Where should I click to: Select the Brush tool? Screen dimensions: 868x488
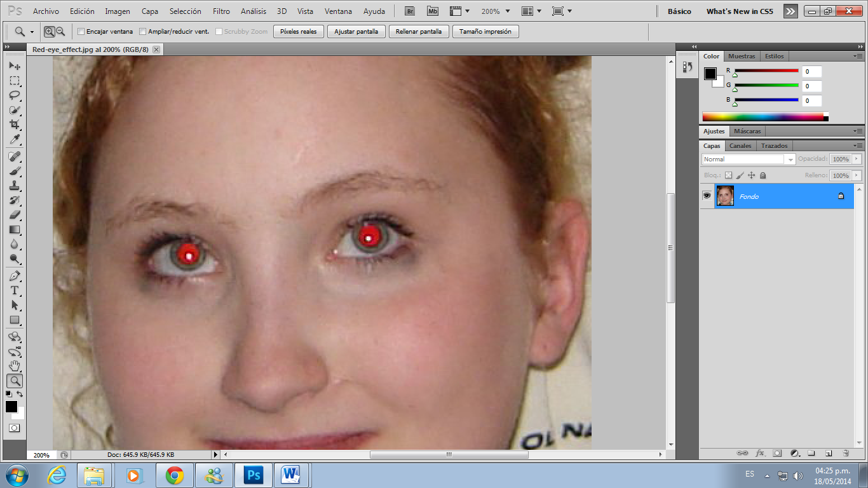click(15, 171)
